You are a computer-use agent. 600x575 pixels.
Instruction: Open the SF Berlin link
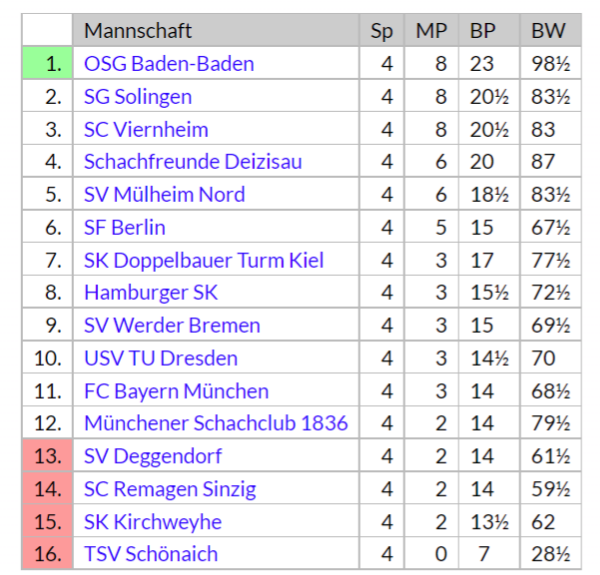(x=125, y=227)
